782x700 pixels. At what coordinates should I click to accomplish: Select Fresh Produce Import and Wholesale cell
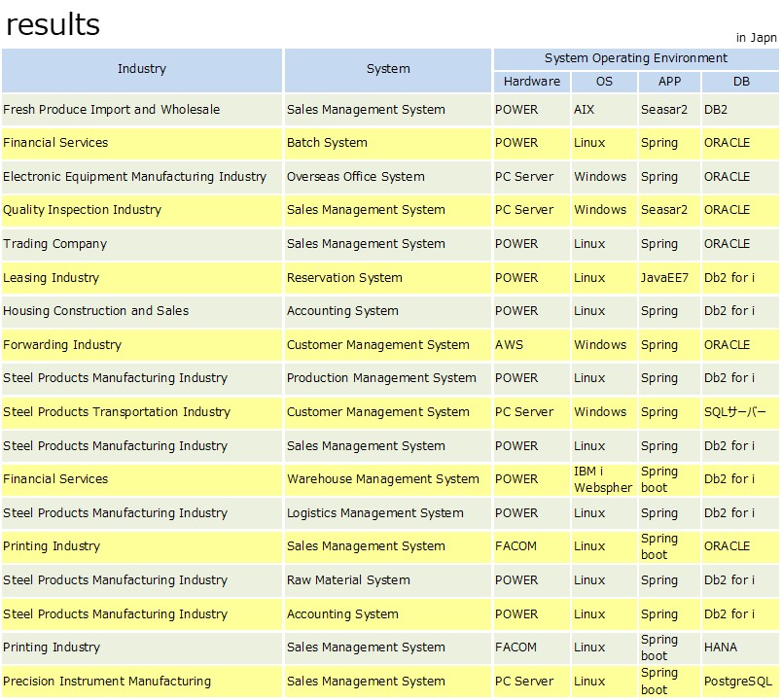pos(142,110)
